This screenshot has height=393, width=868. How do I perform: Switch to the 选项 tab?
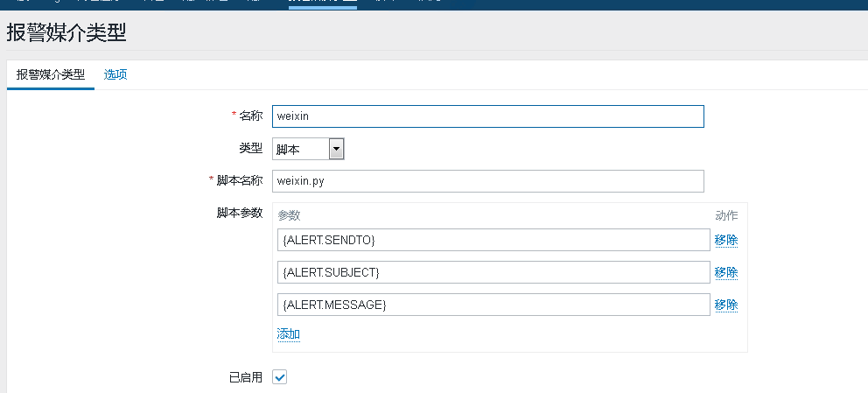(115, 74)
